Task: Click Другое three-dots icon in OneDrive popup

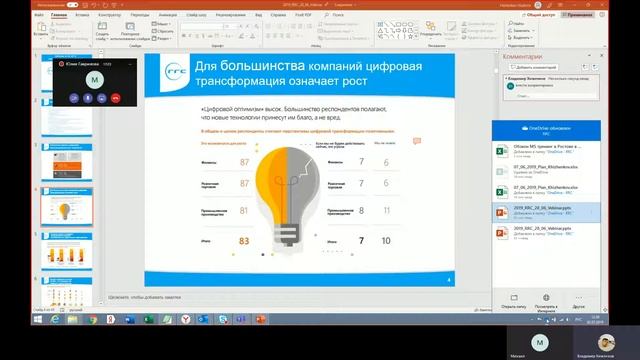Action: 579,298
